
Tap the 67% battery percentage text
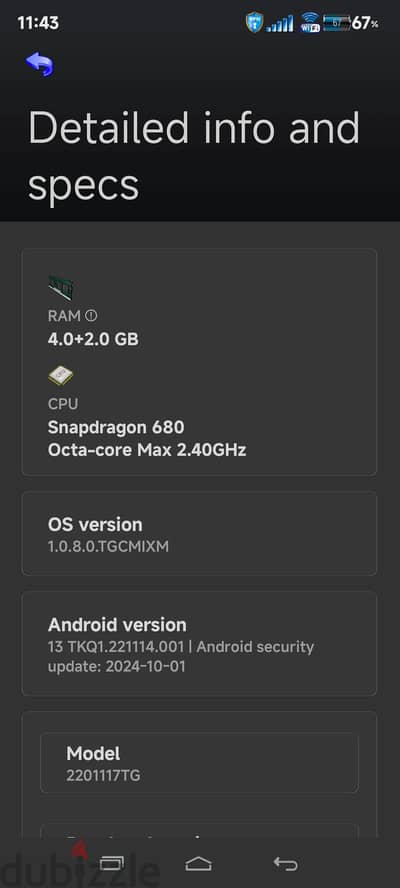[365, 23]
